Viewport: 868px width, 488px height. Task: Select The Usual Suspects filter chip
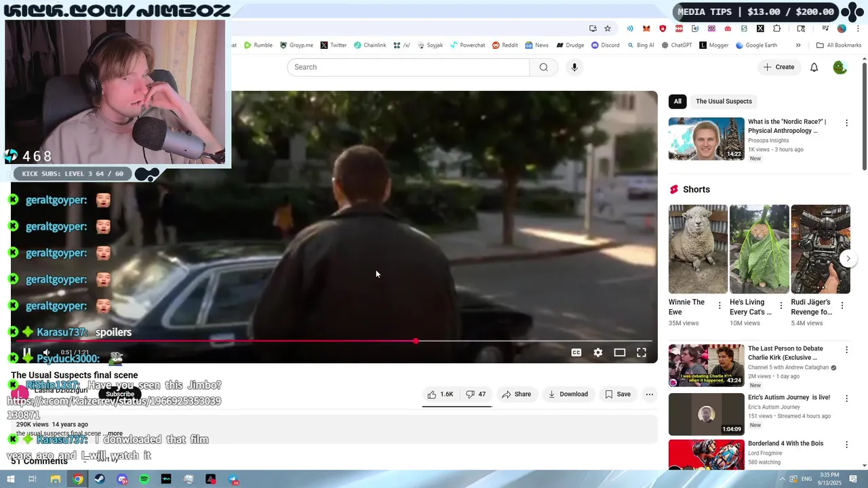pyautogui.click(x=724, y=102)
